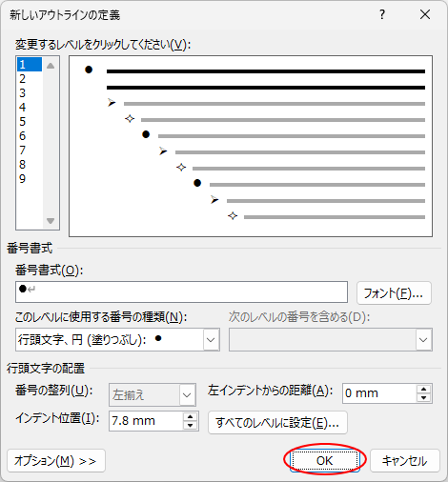448x482 pixels.
Task: Click the 番号書式 text field
Action: click(x=181, y=291)
